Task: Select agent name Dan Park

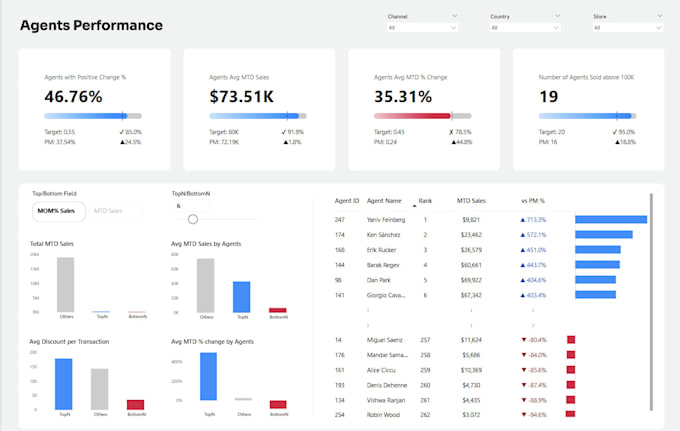Action: tap(379, 280)
